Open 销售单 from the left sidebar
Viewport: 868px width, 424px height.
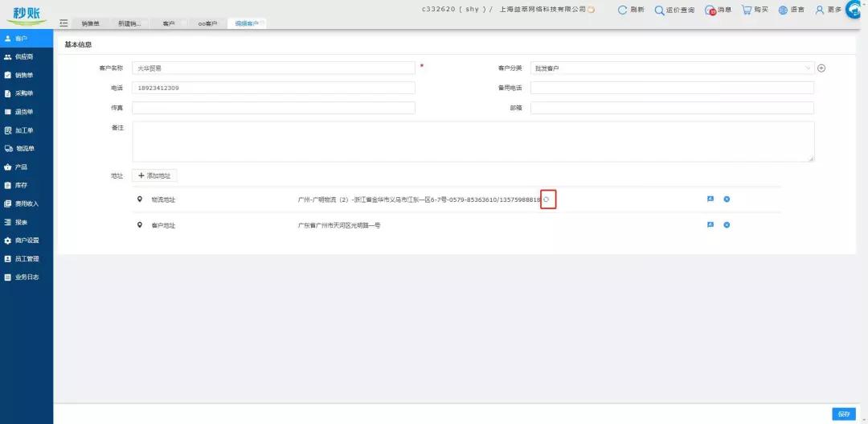point(27,76)
